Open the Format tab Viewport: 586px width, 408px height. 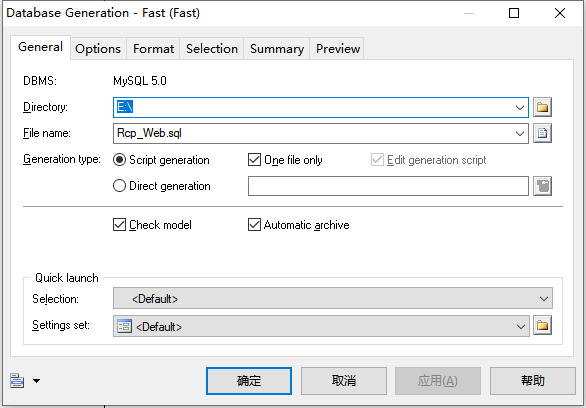[153, 49]
